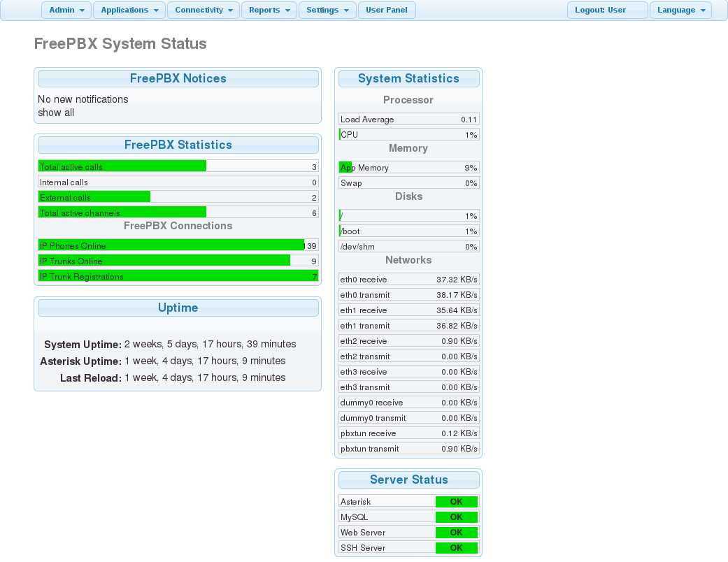The height and width of the screenshot is (562, 728).
Task: Click the /dev/shm disk row
Action: pyautogui.click(x=408, y=247)
